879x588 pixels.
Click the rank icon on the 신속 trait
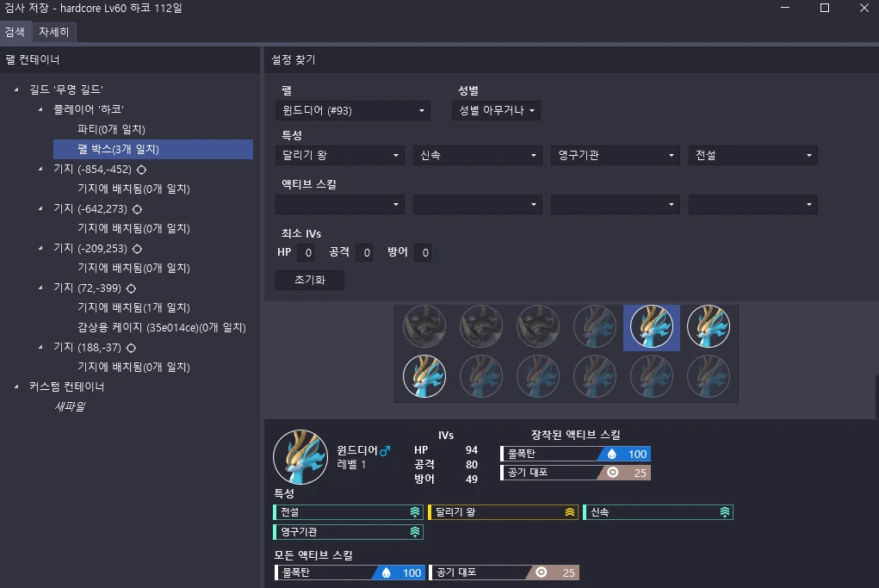click(x=725, y=512)
